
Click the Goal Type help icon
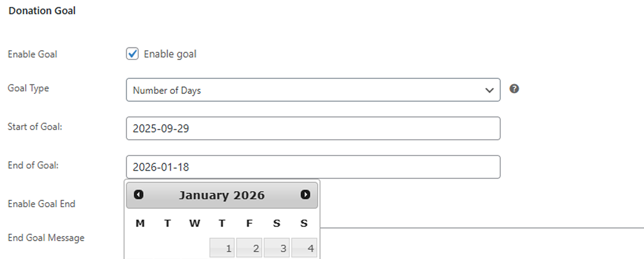click(x=514, y=89)
